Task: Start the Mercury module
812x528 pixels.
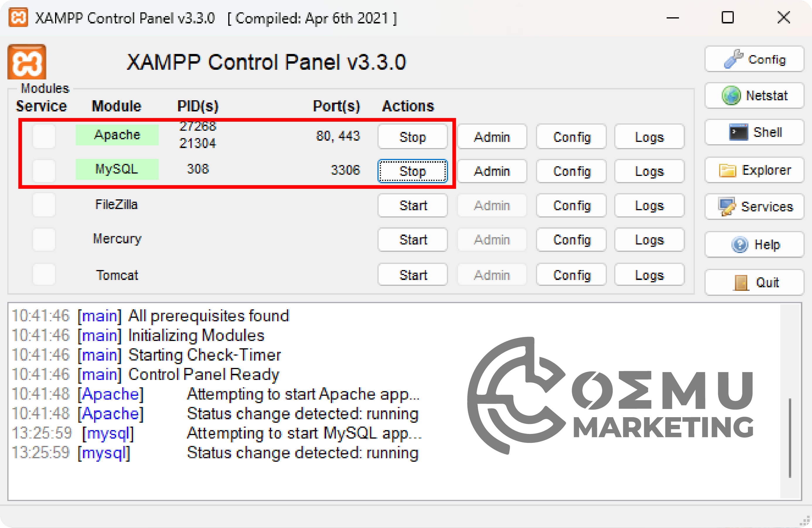Action: [x=413, y=240]
